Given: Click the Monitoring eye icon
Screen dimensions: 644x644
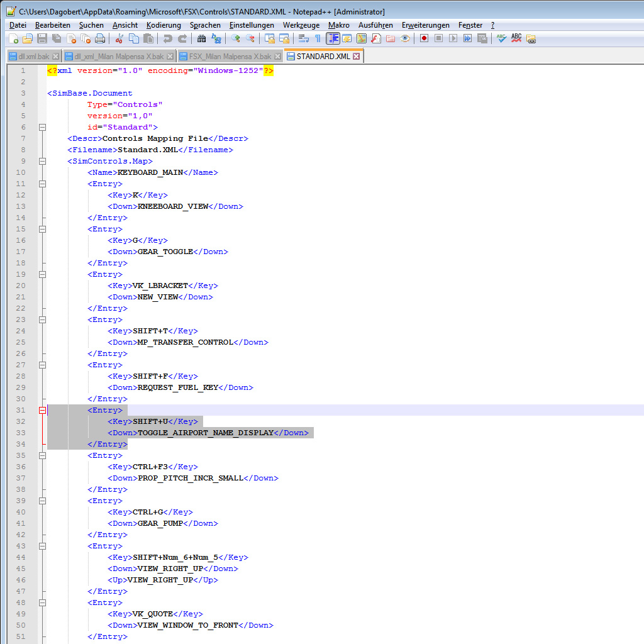Looking at the screenshot, I should pos(406,38).
